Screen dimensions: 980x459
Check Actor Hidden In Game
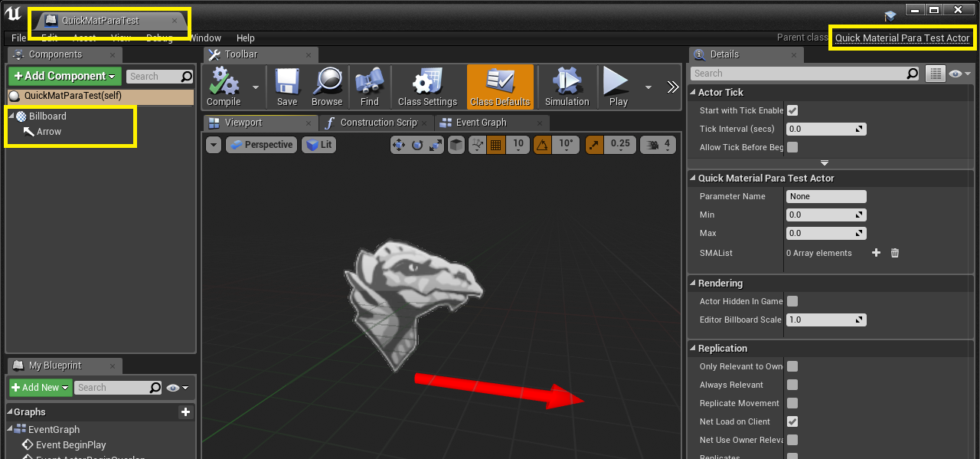click(792, 301)
